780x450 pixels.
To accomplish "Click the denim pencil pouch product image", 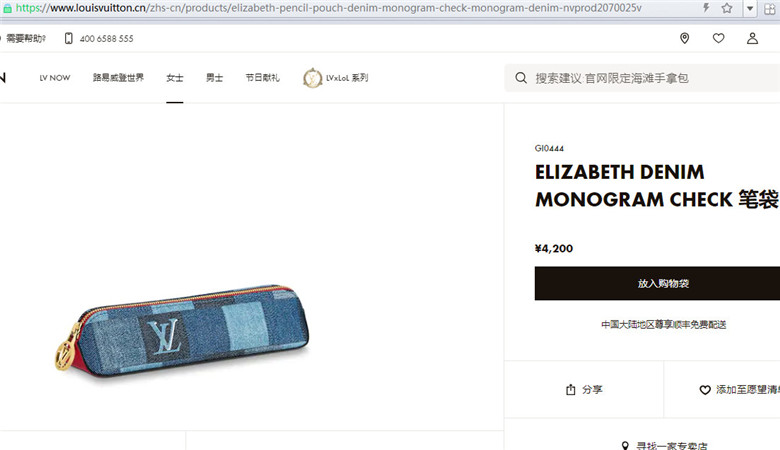I will (183, 331).
